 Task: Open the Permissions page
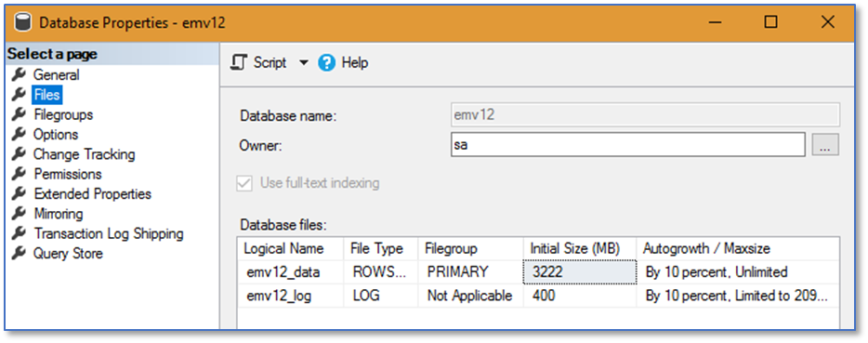[x=68, y=175]
